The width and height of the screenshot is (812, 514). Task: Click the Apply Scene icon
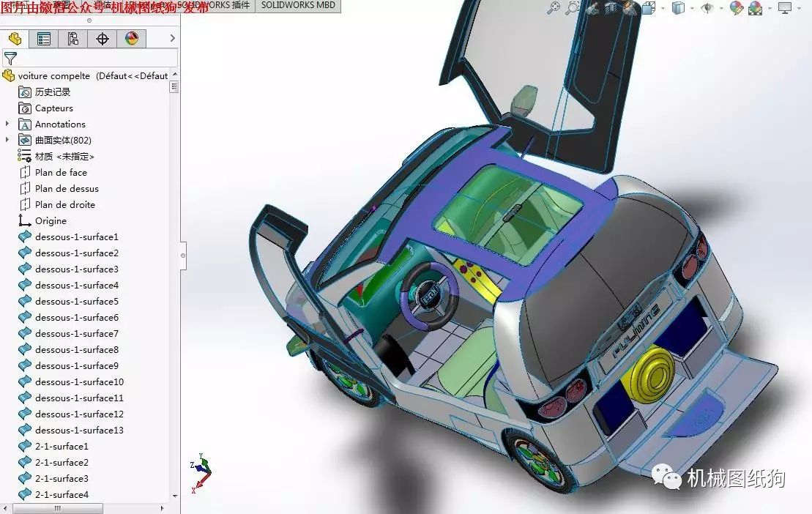(x=756, y=8)
